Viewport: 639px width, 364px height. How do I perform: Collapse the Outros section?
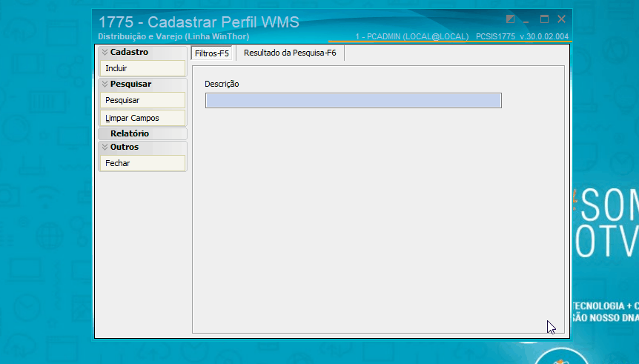click(x=142, y=147)
